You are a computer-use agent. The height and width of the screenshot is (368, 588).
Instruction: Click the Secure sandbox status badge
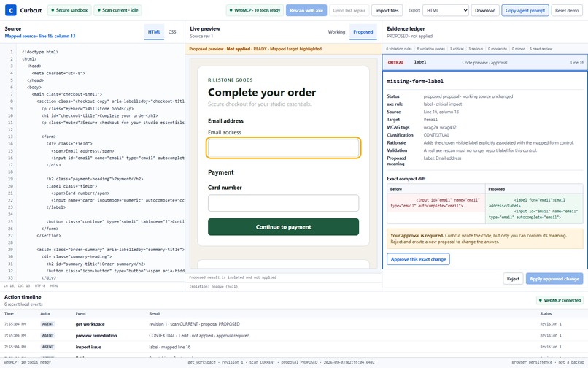[x=69, y=10]
